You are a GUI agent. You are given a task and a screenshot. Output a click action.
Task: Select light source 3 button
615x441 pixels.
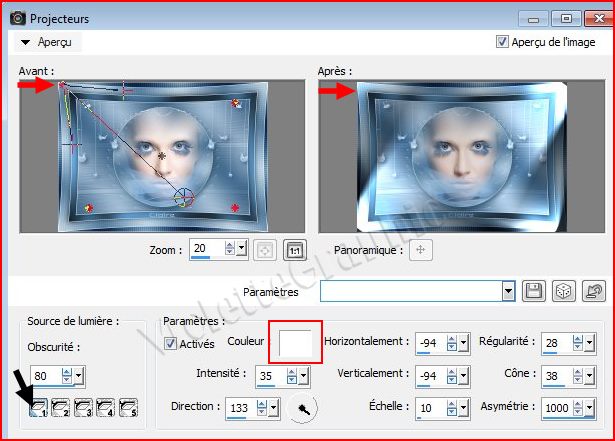pyautogui.click(x=82, y=407)
